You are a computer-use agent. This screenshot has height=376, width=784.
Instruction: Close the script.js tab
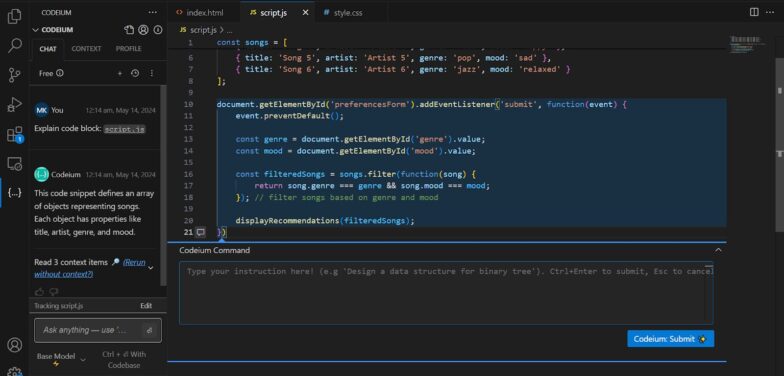coord(306,12)
